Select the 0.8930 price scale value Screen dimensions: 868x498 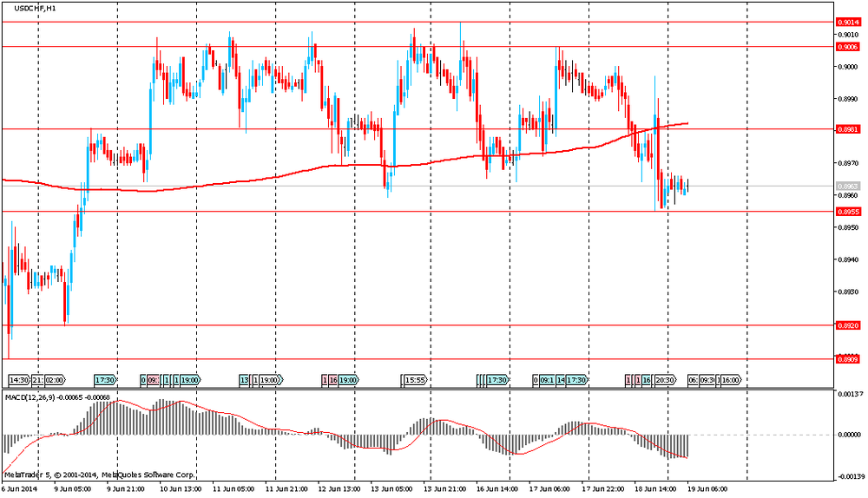pos(847,292)
